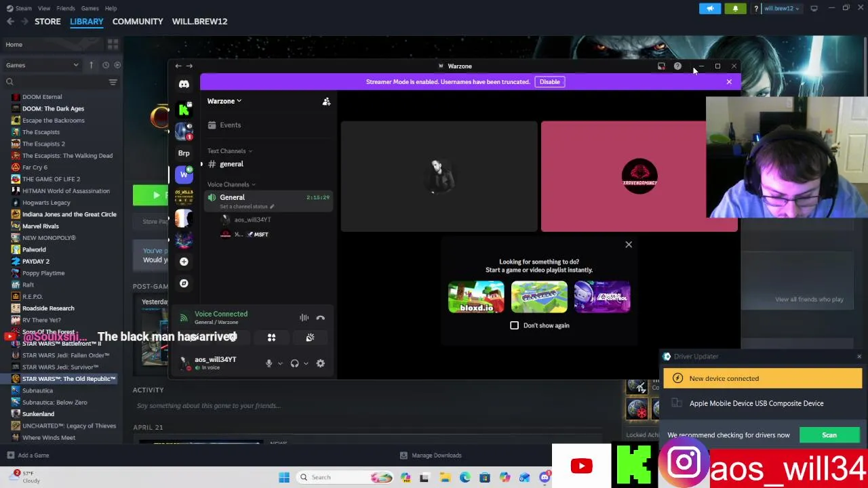
Task: Open will.brew12 account dropdown in Steam
Action: [781, 8]
